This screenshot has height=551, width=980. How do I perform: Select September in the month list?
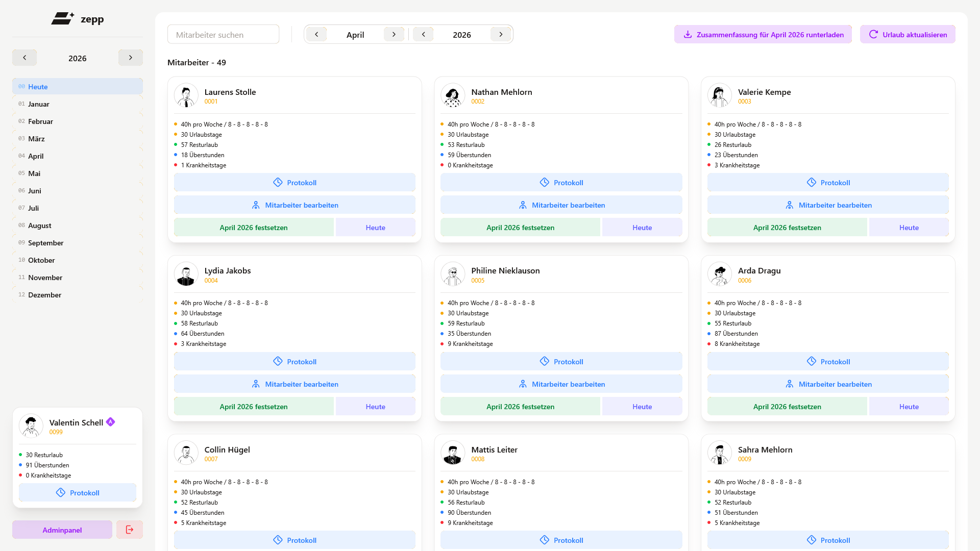[46, 243]
